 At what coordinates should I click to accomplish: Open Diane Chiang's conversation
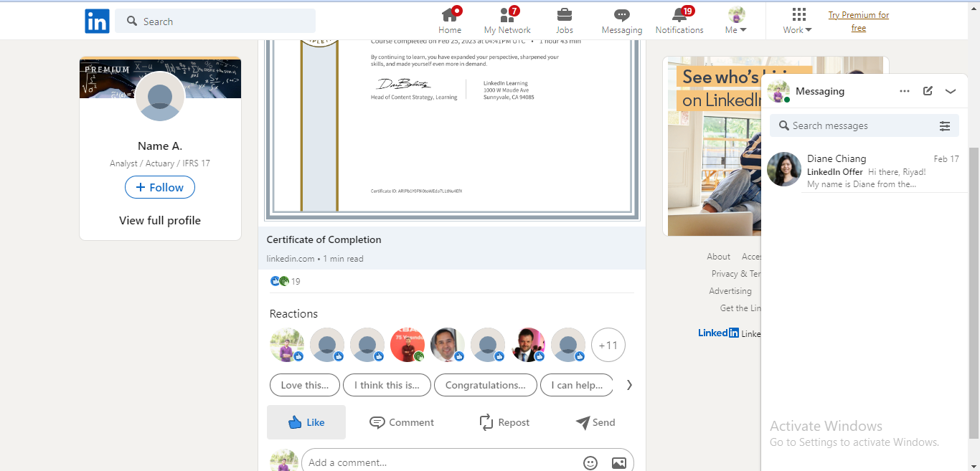tap(864, 171)
